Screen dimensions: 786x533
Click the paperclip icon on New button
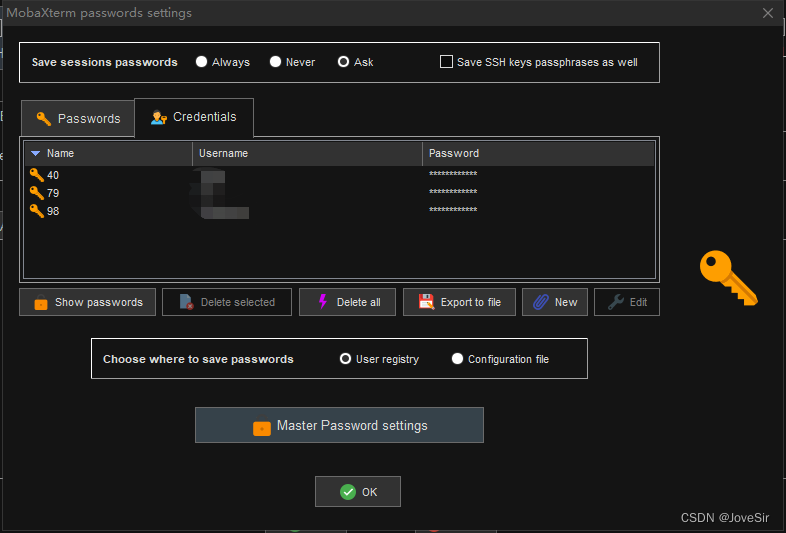[540, 302]
